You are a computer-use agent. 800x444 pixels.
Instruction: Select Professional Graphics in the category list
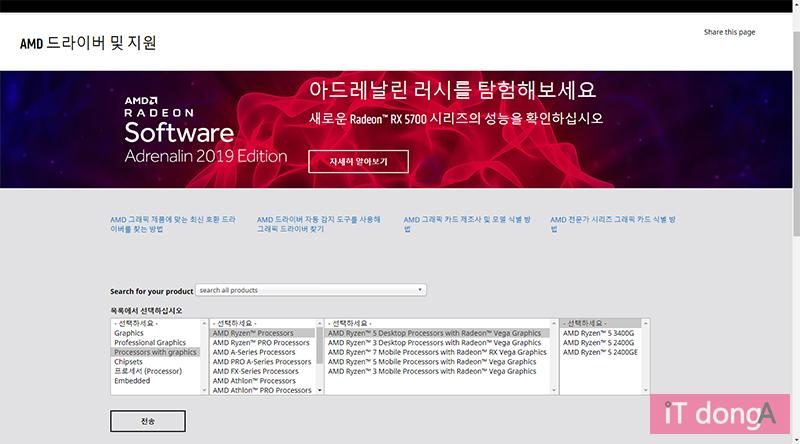[150, 343]
